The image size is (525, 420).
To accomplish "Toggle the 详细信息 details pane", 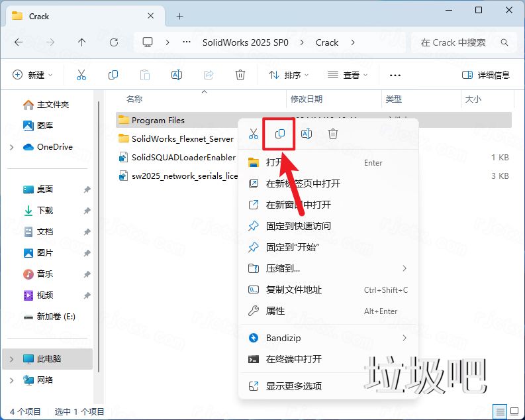I will 486,75.
